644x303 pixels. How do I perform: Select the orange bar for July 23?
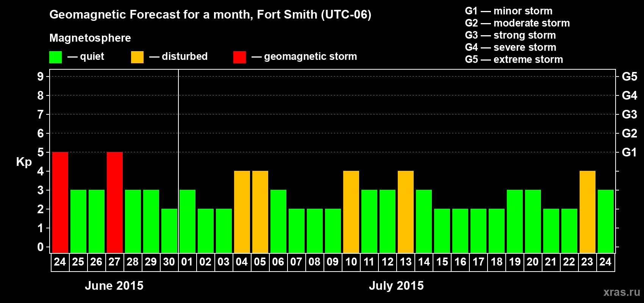coord(588,212)
